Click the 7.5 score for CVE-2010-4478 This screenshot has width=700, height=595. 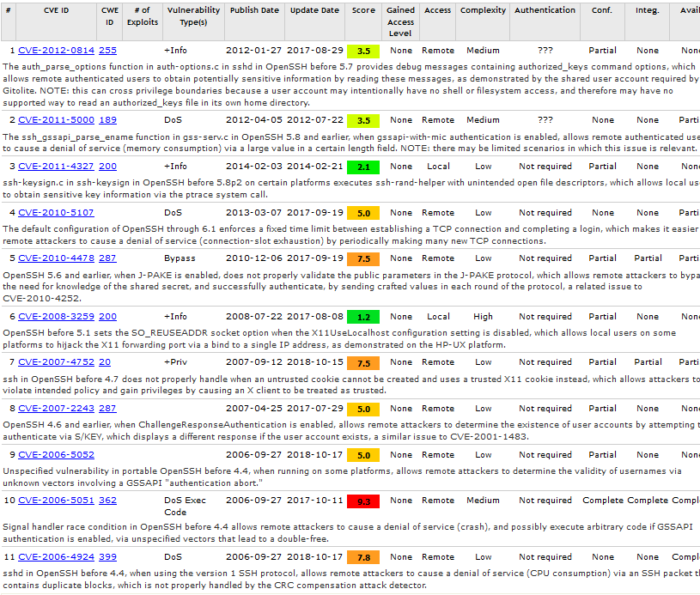[x=363, y=259]
